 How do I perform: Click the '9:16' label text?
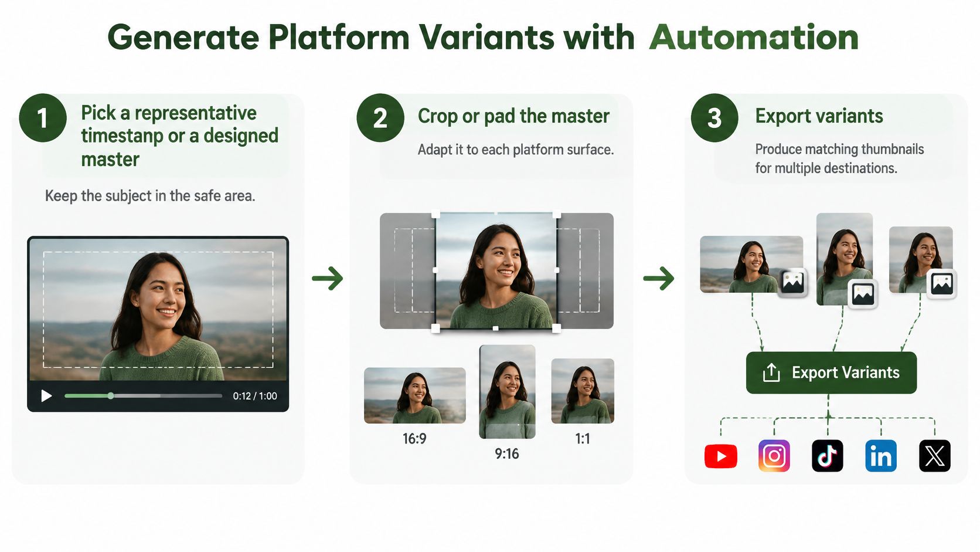507,454
